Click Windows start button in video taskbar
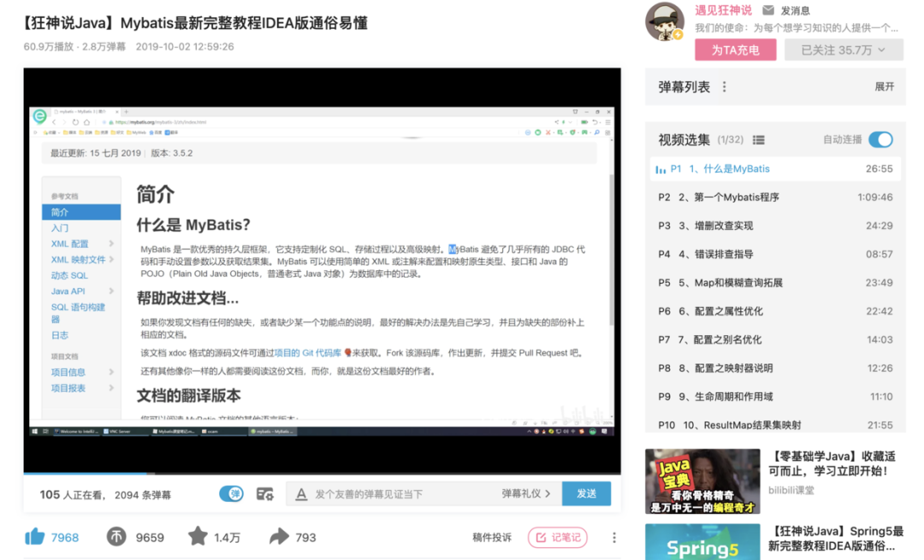Image resolution: width=924 pixels, height=560 pixels. (35, 431)
